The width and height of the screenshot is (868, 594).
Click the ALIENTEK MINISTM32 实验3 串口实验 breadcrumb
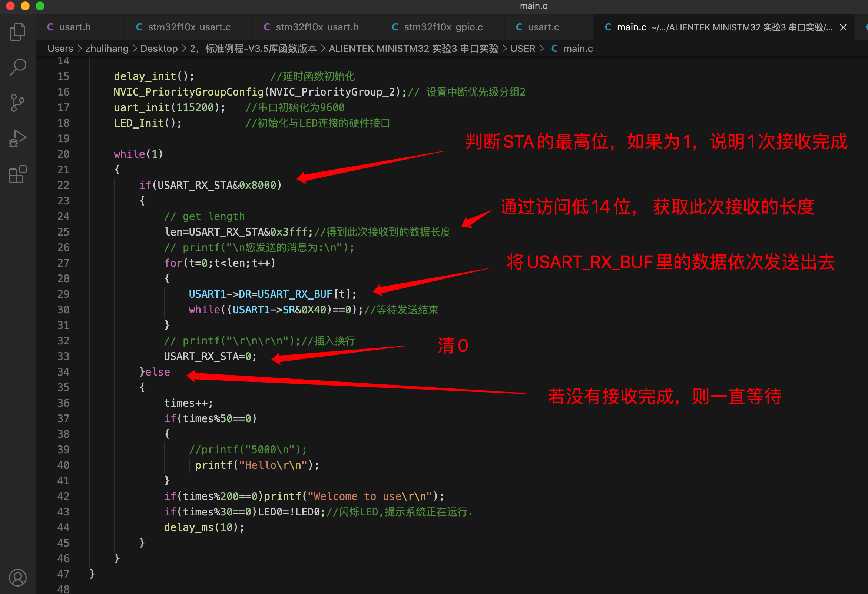click(414, 49)
